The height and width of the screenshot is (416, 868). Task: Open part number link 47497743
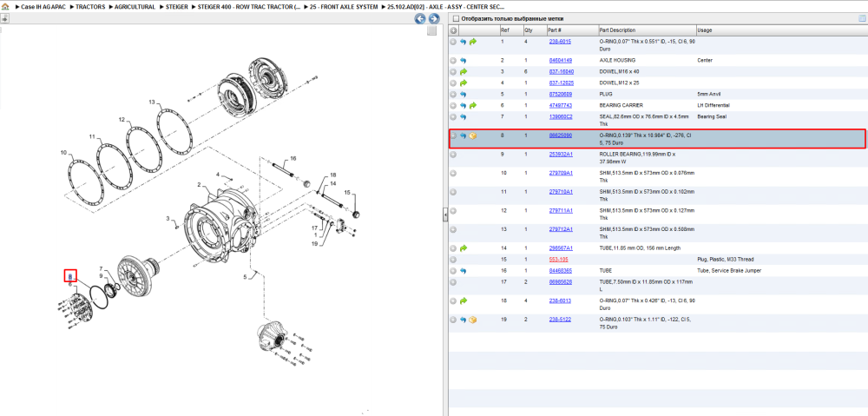coord(560,105)
